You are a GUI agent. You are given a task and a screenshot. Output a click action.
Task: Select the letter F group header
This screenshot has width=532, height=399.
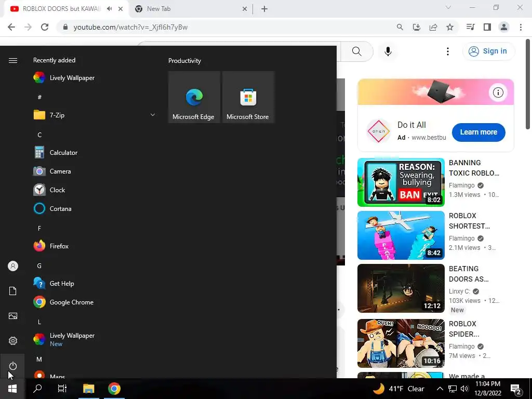39,229
